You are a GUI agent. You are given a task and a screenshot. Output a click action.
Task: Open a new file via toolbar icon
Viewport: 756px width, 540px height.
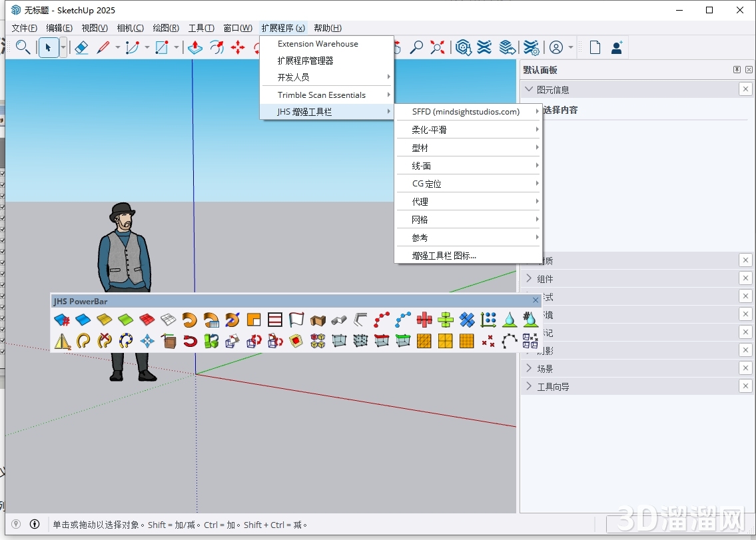[595, 47]
